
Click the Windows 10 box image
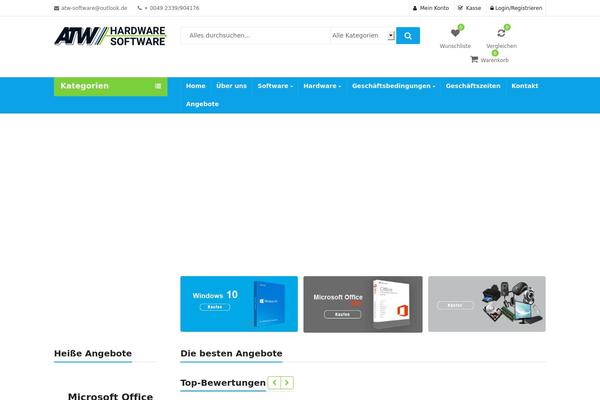pyautogui.click(x=269, y=304)
